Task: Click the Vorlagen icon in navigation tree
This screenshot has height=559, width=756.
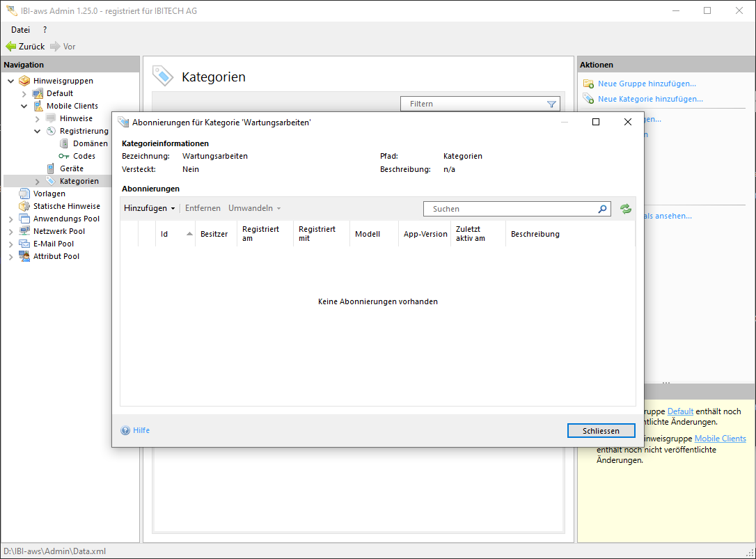Action: [x=24, y=194]
